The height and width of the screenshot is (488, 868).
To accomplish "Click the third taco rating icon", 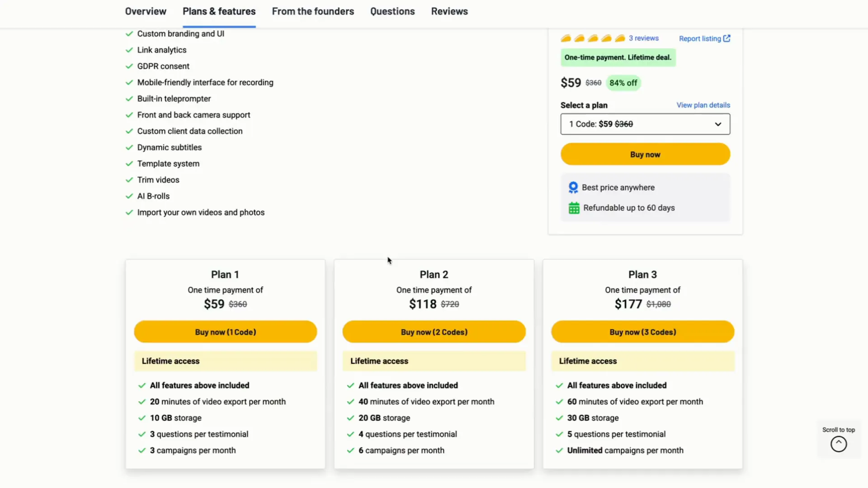I will (x=593, y=38).
